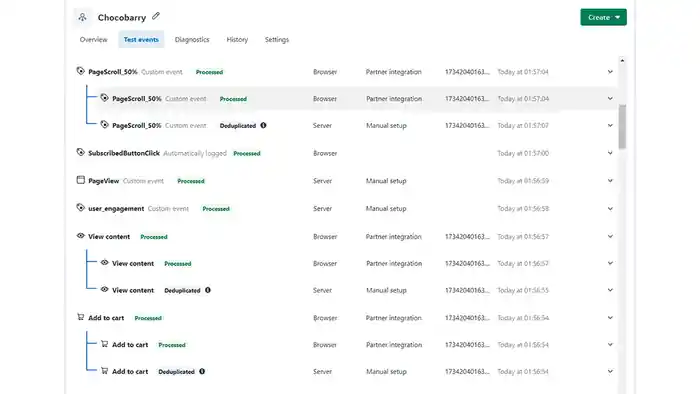Screen dimensions: 700x394
Task: Click timestamp Today at 01:56:59
Action: tap(523, 181)
